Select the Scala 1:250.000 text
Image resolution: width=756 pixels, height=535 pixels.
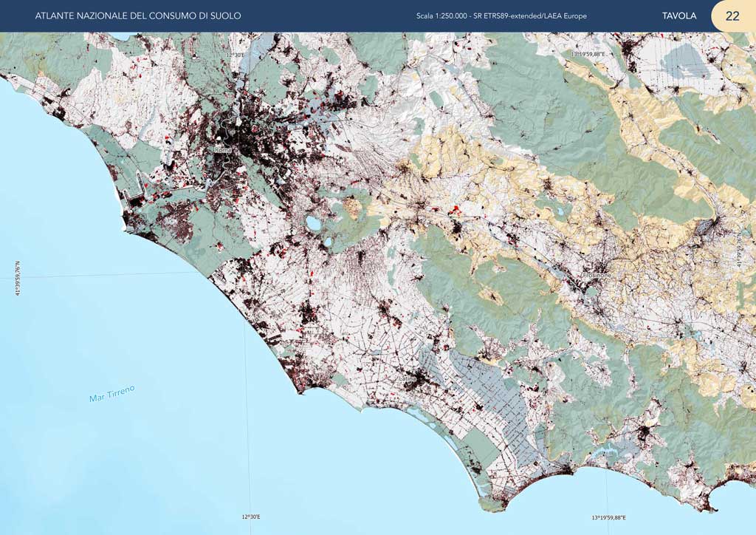pyautogui.click(x=441, y=16)
